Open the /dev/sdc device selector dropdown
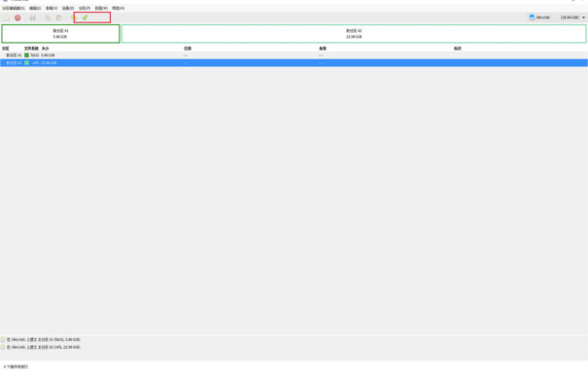Image resolution: width=588 pixels, height=372 pixels. pyautogui.click(x=557, y=17)
